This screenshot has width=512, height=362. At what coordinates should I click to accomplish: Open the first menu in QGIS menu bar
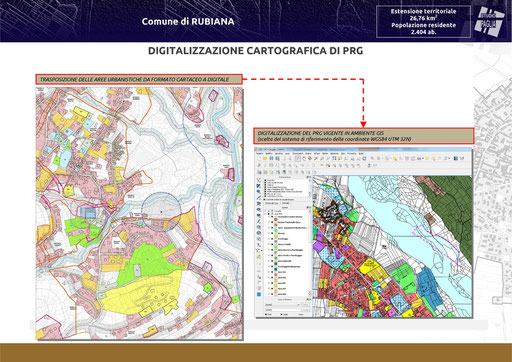[259, 153]
